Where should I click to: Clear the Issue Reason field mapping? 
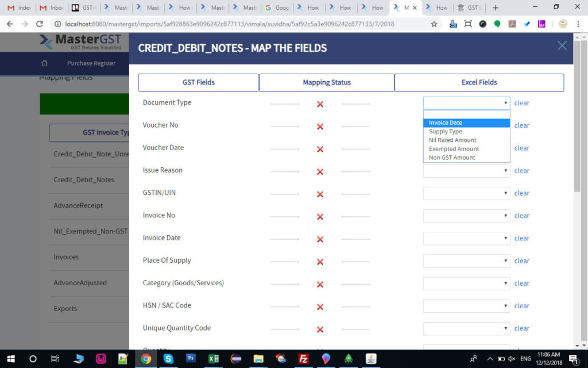(521, 170)
